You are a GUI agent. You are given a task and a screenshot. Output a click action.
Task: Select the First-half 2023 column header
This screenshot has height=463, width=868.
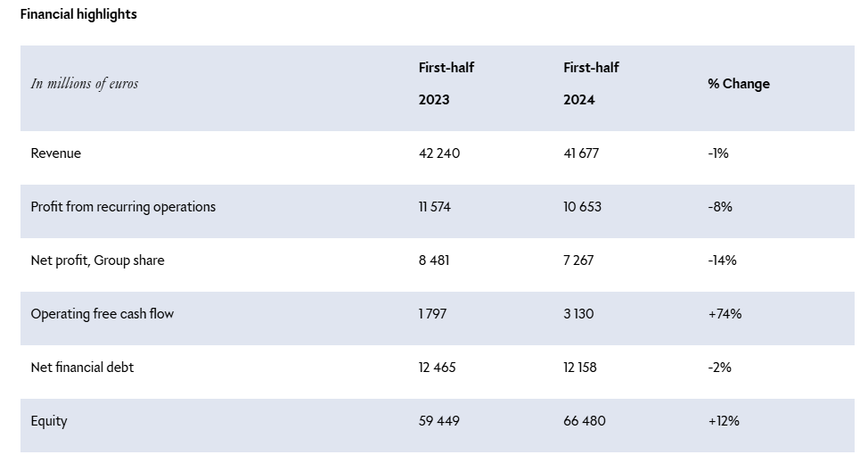pos(446,84)
